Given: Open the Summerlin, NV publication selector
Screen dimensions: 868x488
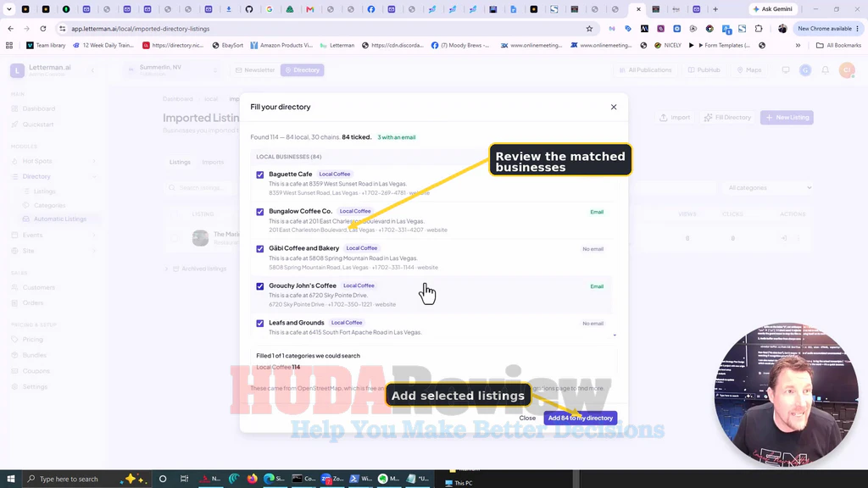Looking at the screenshot, I should point(172,69).
